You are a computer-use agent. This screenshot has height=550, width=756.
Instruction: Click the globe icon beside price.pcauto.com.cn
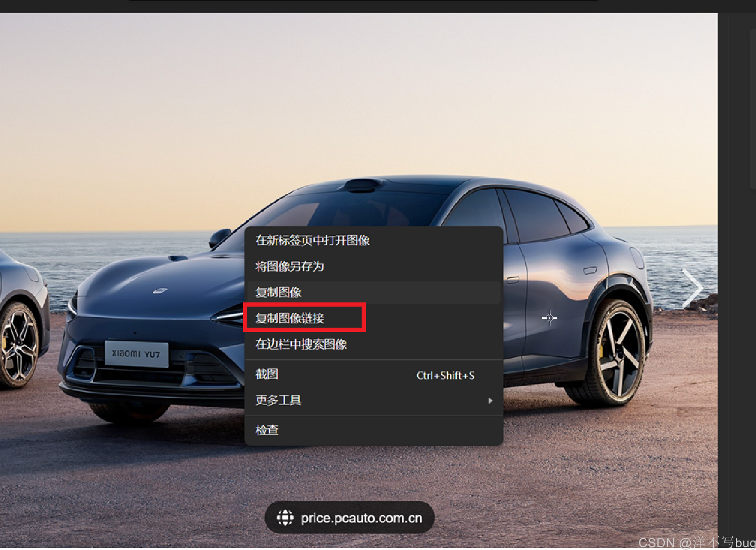[285, 518]
